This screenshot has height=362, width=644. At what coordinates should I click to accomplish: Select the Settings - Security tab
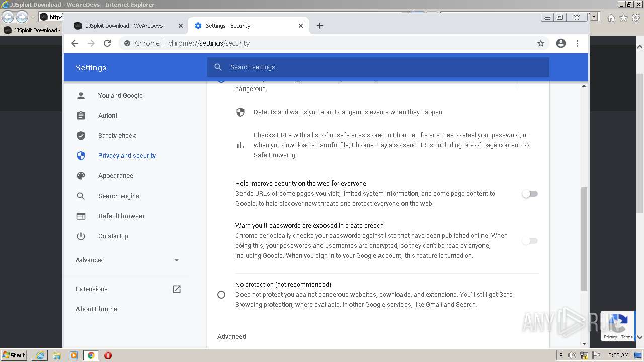point(248,26)
